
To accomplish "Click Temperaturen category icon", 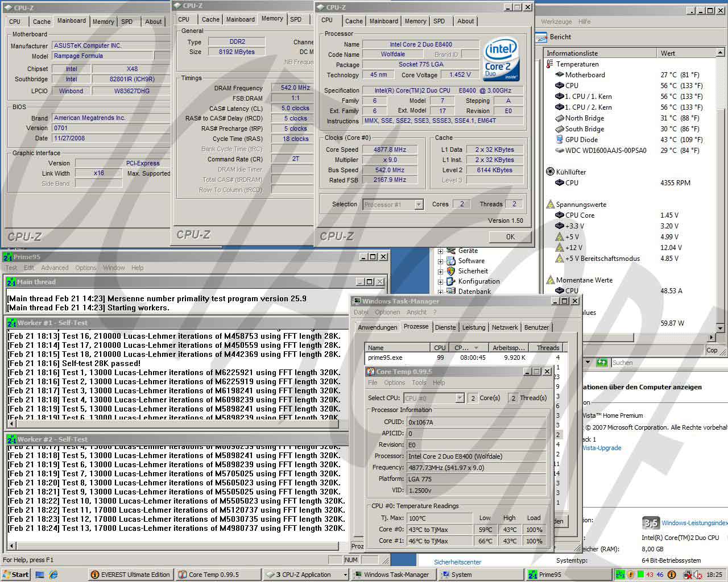I will point(550,64).
